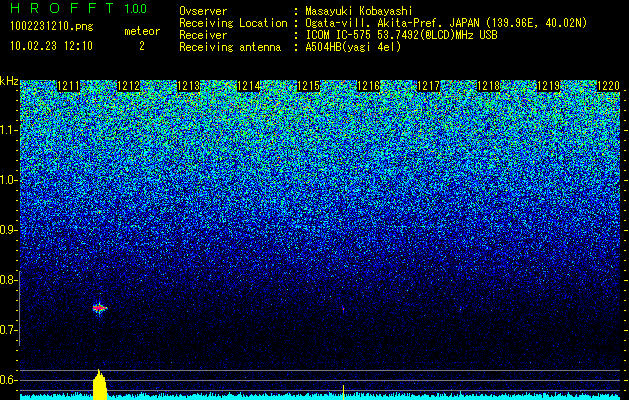
Task: Click the 0.8 frequency axis label
Action: 7,280
